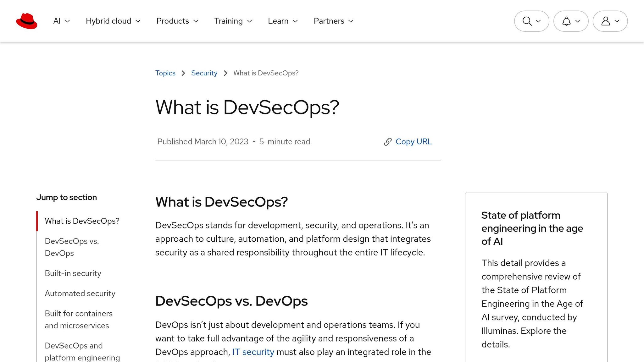Follow the IT security link
Viewport: 644px width, 362px height.
[253, 352]
